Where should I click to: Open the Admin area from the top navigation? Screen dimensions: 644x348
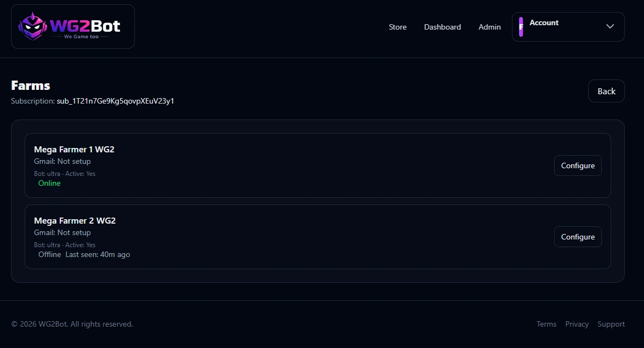(489, 26)
